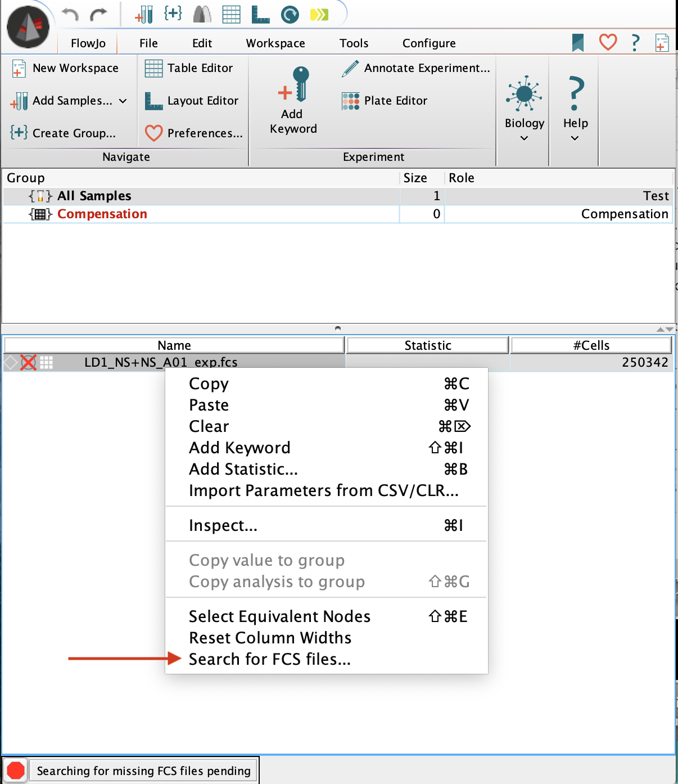Click quick-toolbar add samples tube icon

(144, 14)
